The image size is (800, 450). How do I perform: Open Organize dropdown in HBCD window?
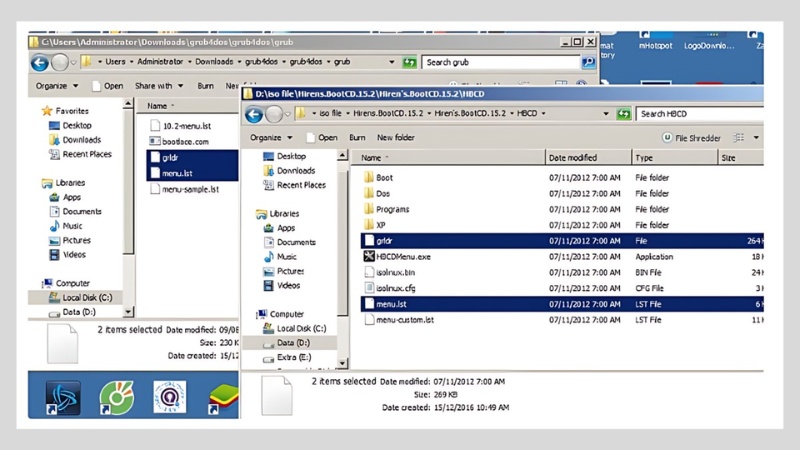[x=269, y=138]
